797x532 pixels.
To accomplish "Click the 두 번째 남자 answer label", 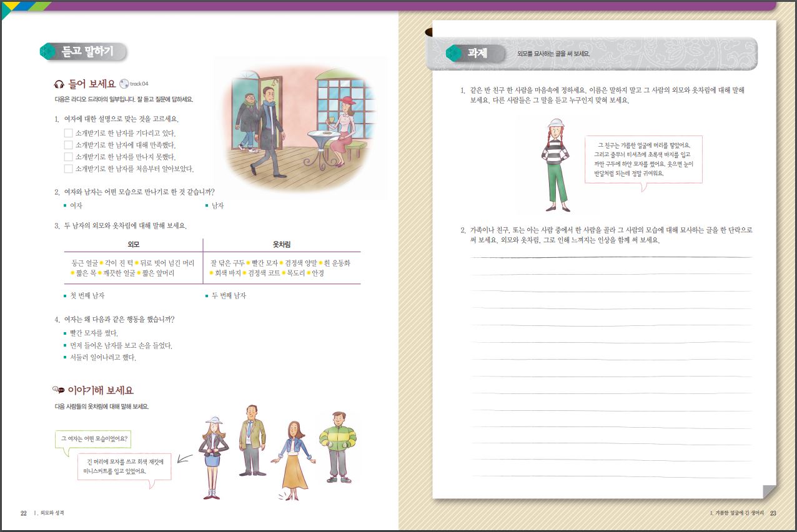I will tap(229, 295).
